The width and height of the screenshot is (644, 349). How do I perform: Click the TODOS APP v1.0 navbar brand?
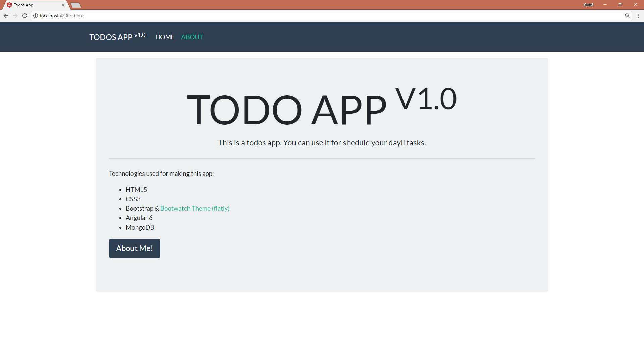pos(117,37)
